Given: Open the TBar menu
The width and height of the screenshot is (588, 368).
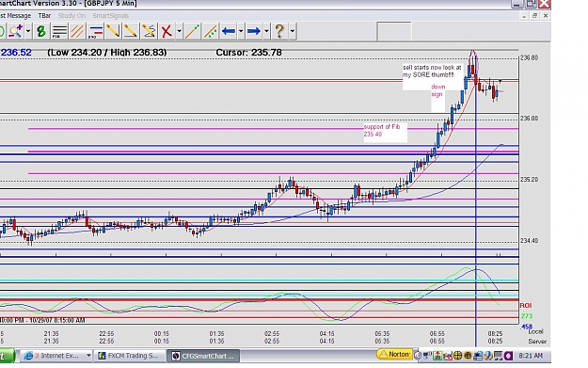Looking at the screenshot, I should tap(44, 16).
